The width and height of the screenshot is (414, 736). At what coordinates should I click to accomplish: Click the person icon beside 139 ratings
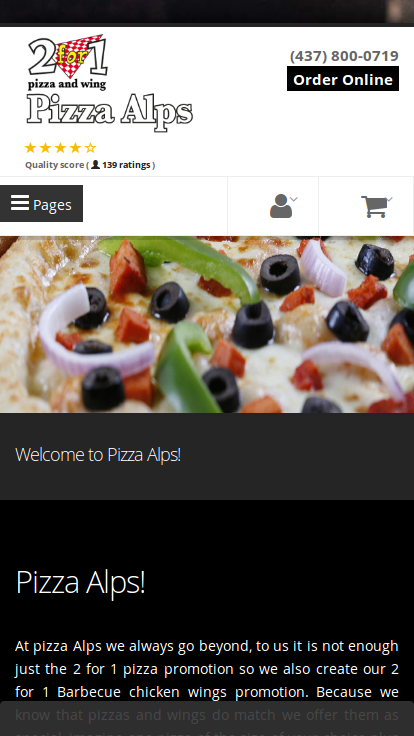[95, 164]
